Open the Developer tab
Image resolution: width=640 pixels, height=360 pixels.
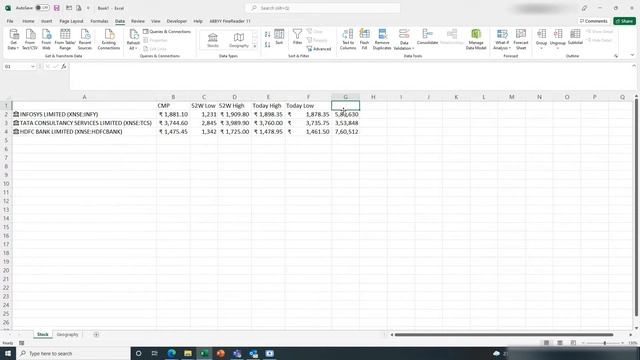[x=177, y=21]
